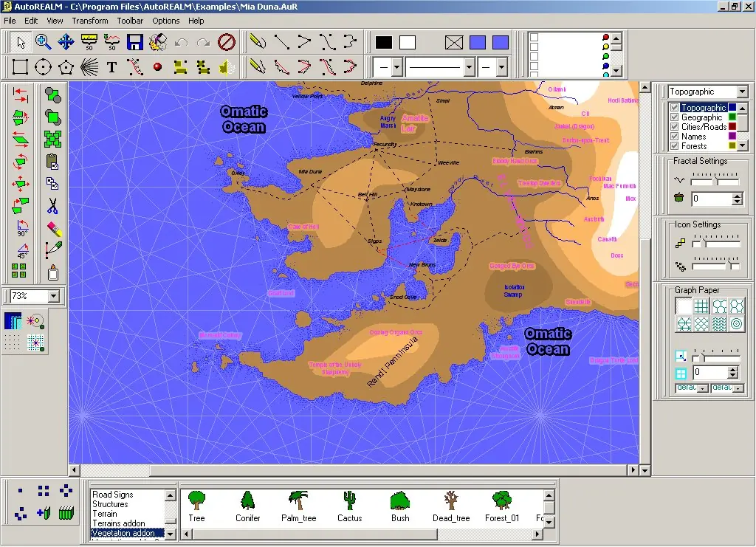Uncheck the Geographic overlay checkbox
This screenshot has width=756, height=547.
point(674,117)
